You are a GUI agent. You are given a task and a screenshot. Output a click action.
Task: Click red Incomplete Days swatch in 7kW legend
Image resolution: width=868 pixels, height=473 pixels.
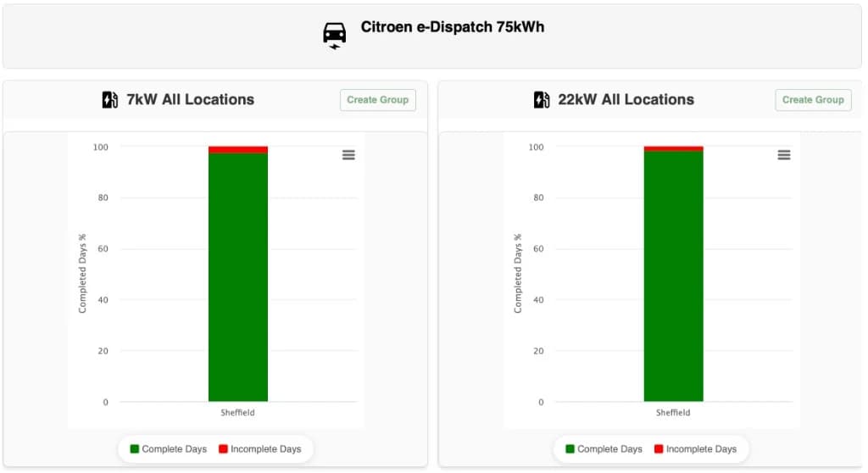coord(223,448)
